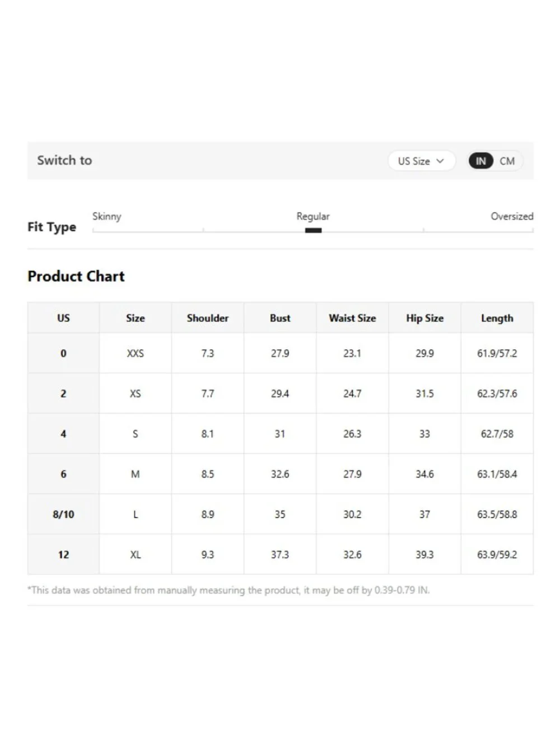This screenshot has height=747, width=560.
Task: Click the Waist Size column header
Action: [x=352, y=318]
